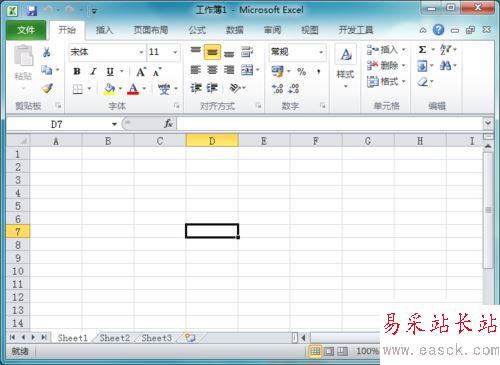
Task: Open font name dropdown 宋体
Action: (x=141, y=52)
